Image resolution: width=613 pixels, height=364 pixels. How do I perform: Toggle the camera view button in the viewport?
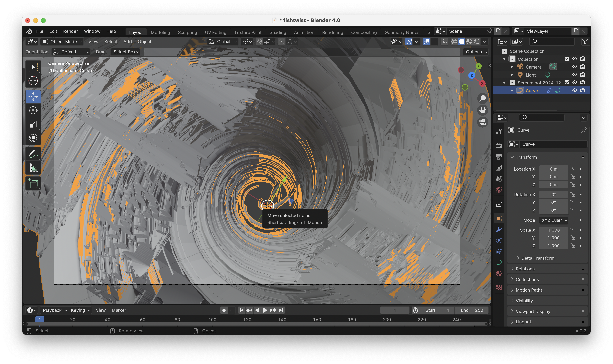point(483,122)
